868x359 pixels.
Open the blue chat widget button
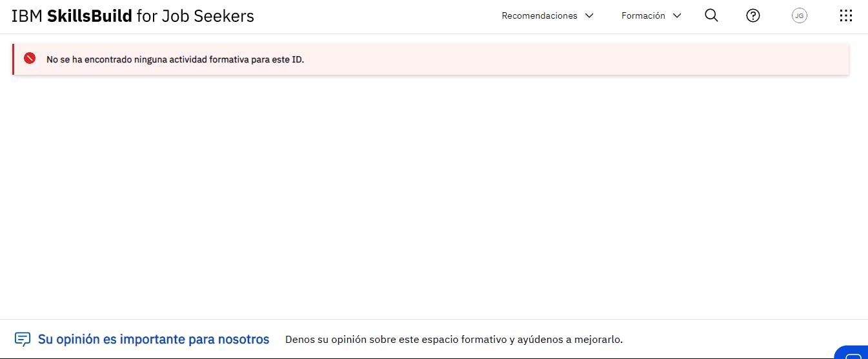click(x=852, y=353)
